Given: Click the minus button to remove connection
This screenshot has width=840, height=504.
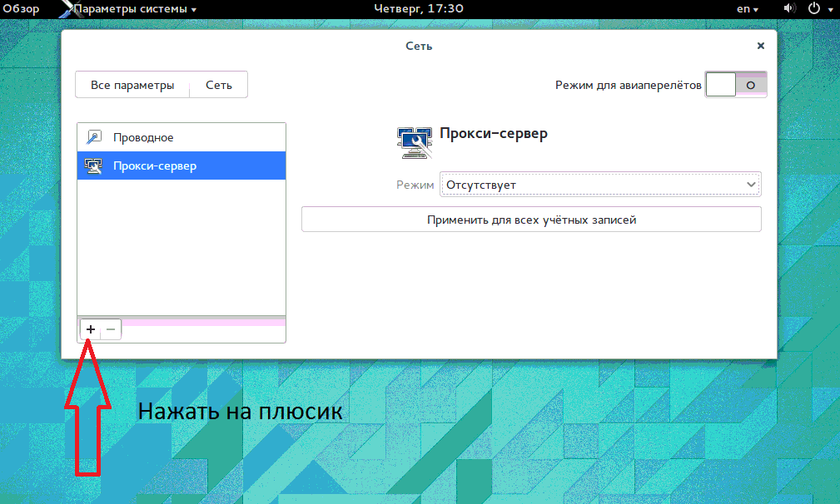Looking at the screenshot, I should 111,330.
